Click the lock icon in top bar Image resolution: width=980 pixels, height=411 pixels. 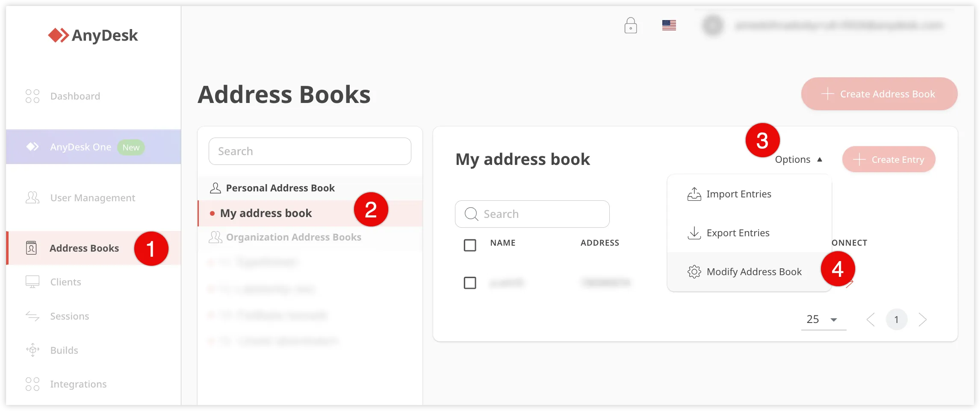(x=630, y=26)
